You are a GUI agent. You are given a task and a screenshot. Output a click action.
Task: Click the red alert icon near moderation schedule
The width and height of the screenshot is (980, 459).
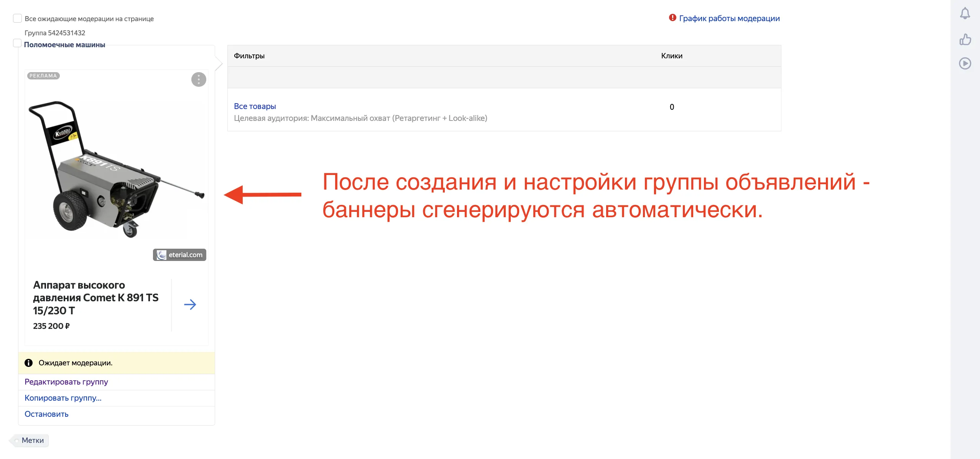pos(672,18)
